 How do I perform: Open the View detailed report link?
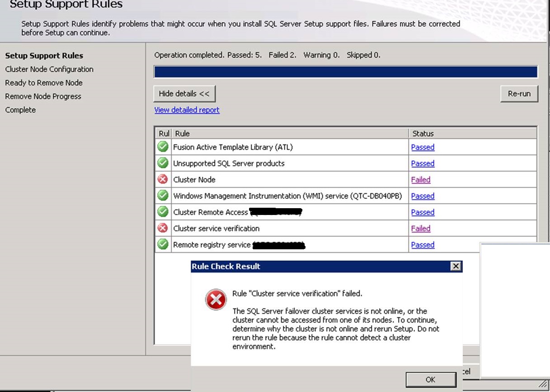tap(187, 110)
